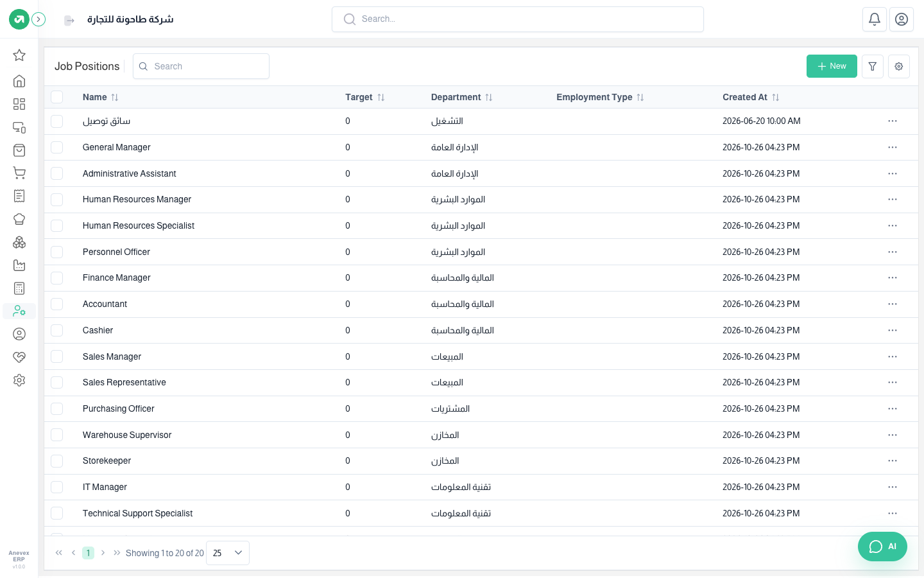Open notifications bell

coord(875,19)
